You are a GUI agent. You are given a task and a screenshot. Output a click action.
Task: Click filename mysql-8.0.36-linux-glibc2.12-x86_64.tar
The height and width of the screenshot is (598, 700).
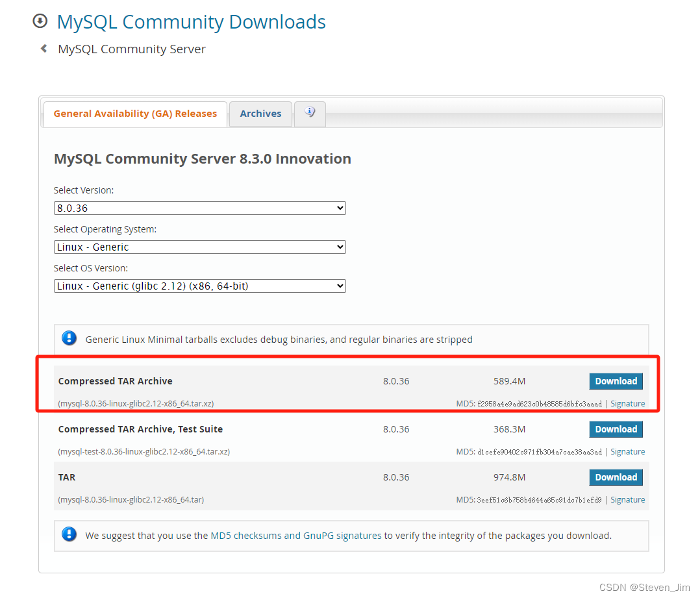coord(131,500)
